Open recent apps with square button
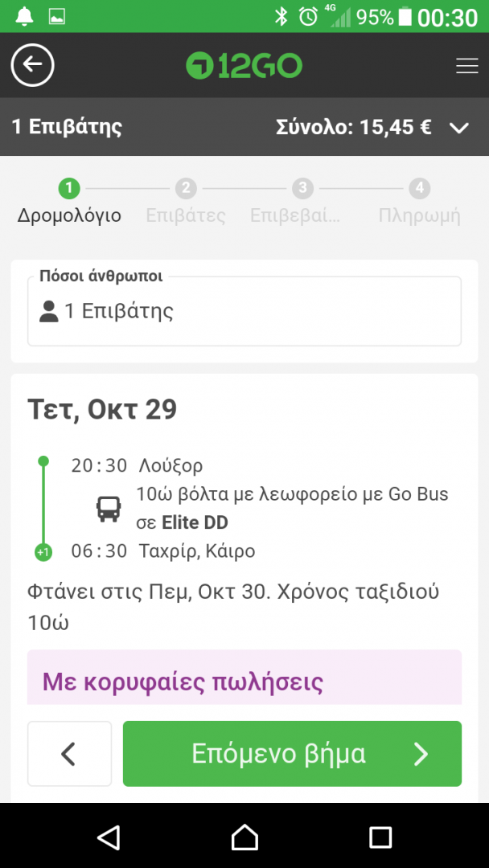This screenshot has height=868, width=489. click(380, 837)
